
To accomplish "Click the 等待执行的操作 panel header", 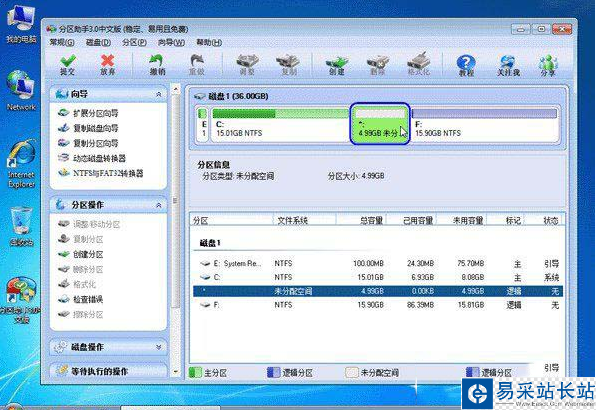I will (x=108, y=371).
